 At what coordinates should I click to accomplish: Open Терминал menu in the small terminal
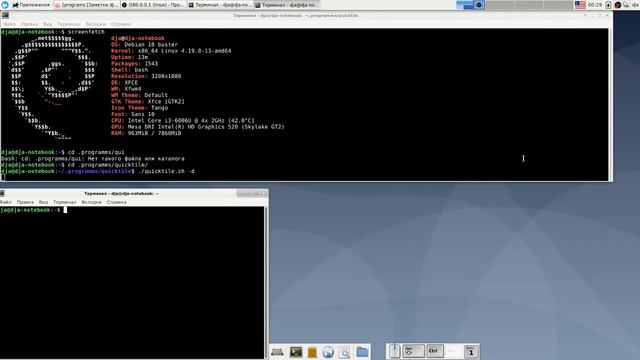[x=64, y=202]
